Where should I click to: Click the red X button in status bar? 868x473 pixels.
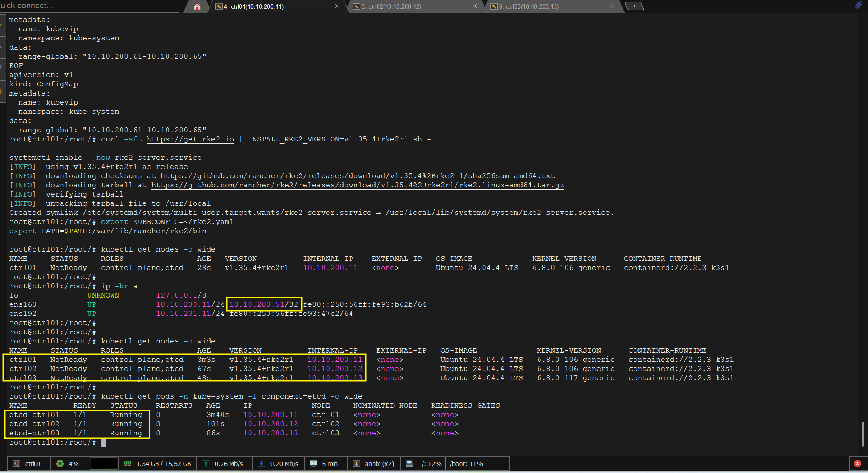(857, 463)
